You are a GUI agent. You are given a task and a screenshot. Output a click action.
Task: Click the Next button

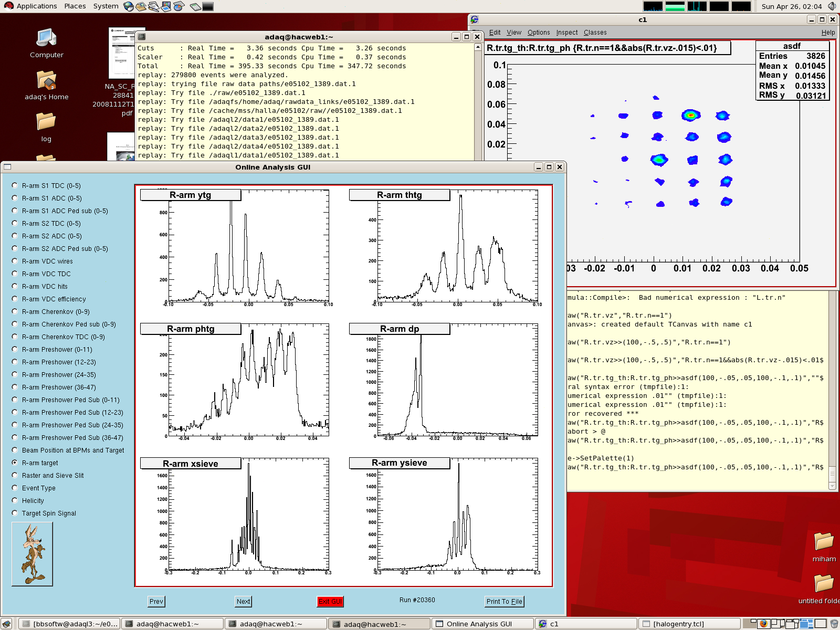coord(243,602)
